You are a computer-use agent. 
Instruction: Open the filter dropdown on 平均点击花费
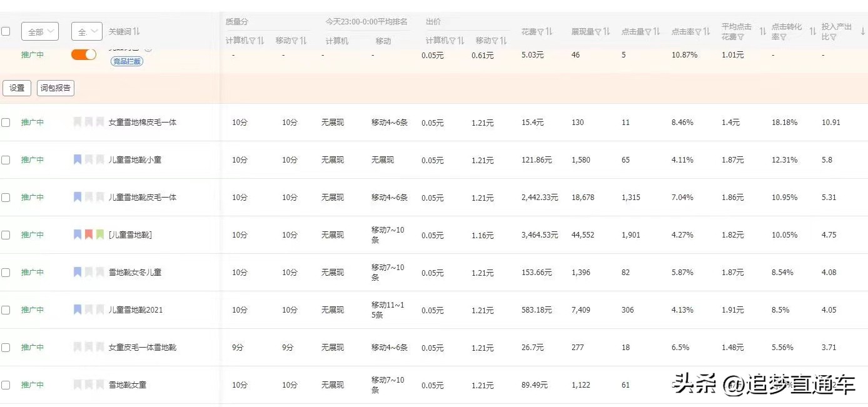(742, 37)
